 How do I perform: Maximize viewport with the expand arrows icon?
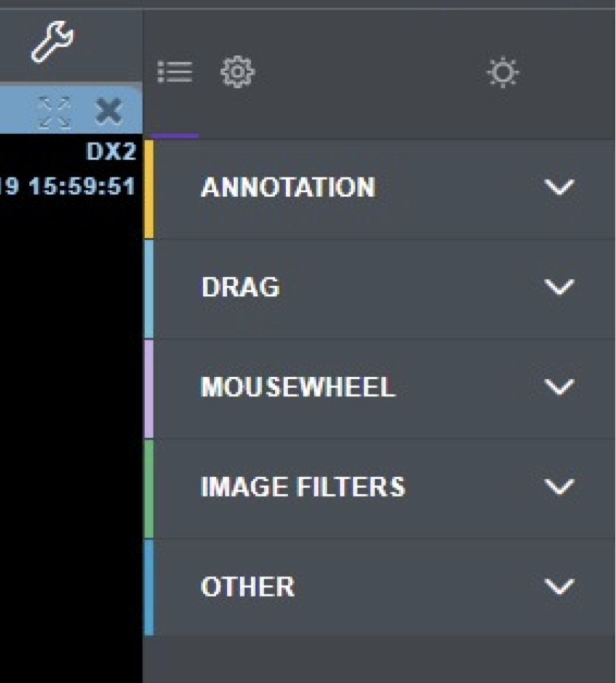(x=54, y=111)
